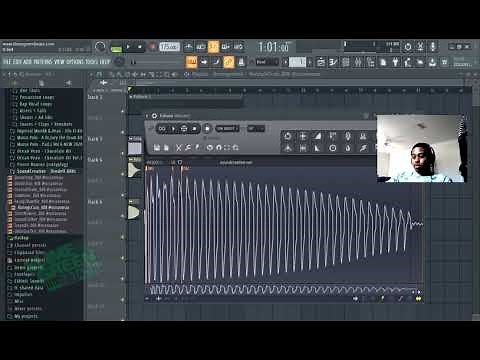
Task: Click the Play button in transport
Action: (x=128, y=47)
